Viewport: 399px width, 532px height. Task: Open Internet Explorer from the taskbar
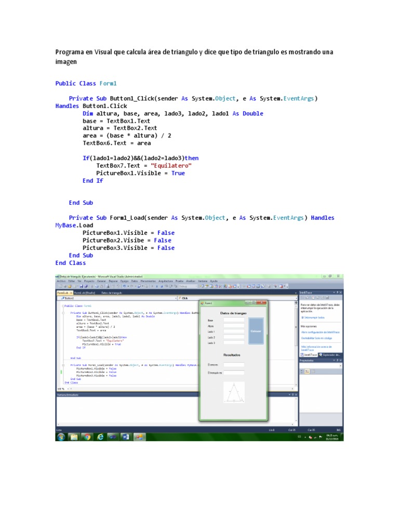tap(100, 436)
